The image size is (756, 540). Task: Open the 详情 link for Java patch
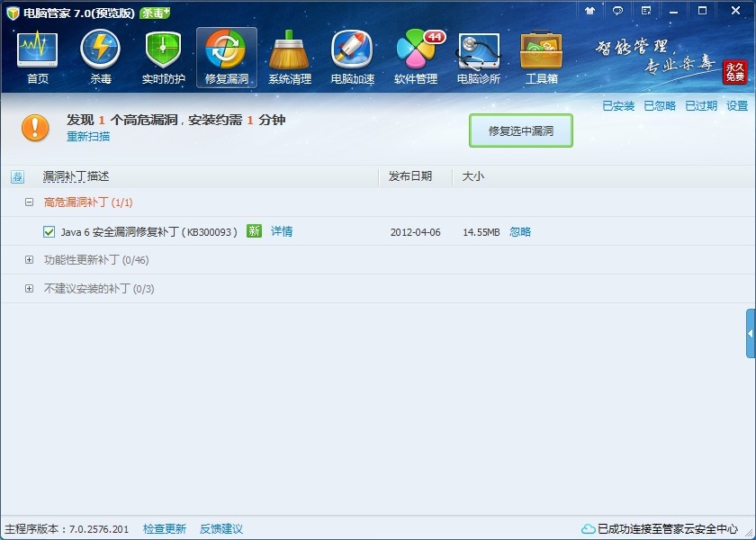point(282,231)
